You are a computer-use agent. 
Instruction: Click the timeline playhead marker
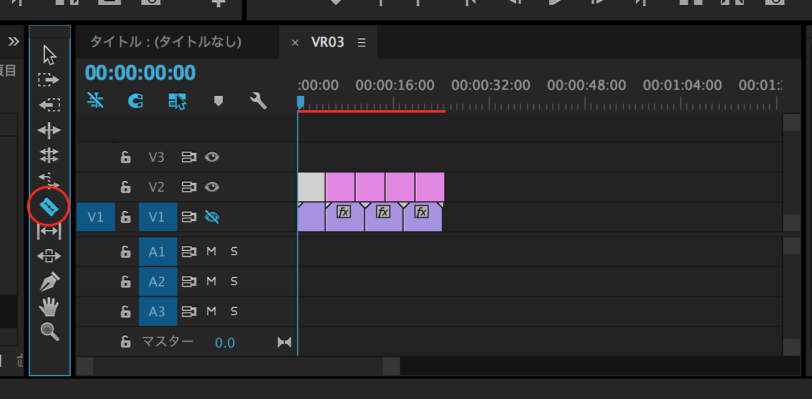300,102
